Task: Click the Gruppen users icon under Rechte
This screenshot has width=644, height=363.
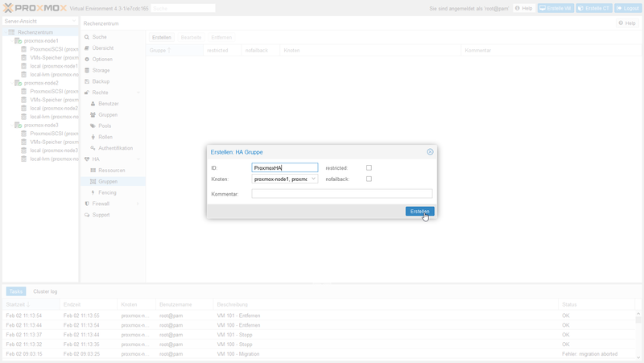Action: [93, 114]
